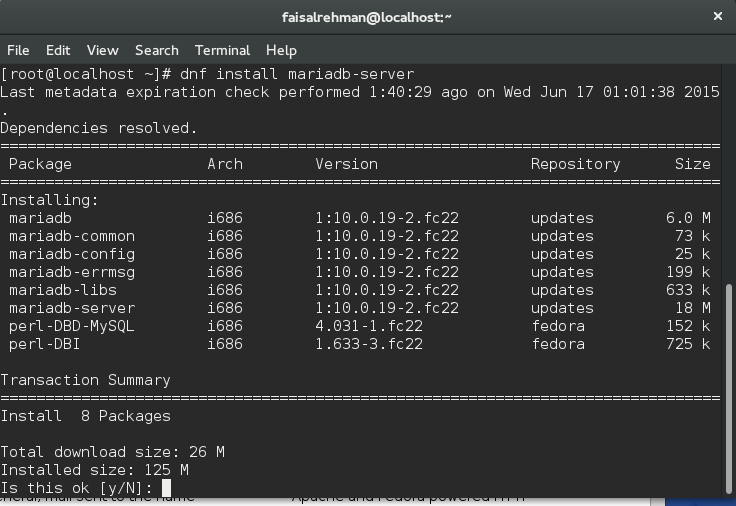Click the '725 k' size value
736x506 pixels.
688,344
